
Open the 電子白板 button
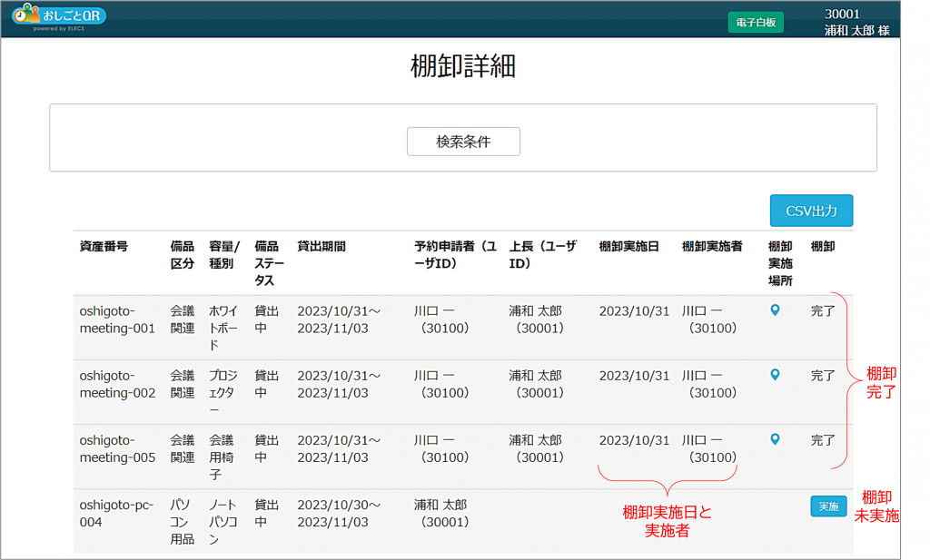[756, 23]
